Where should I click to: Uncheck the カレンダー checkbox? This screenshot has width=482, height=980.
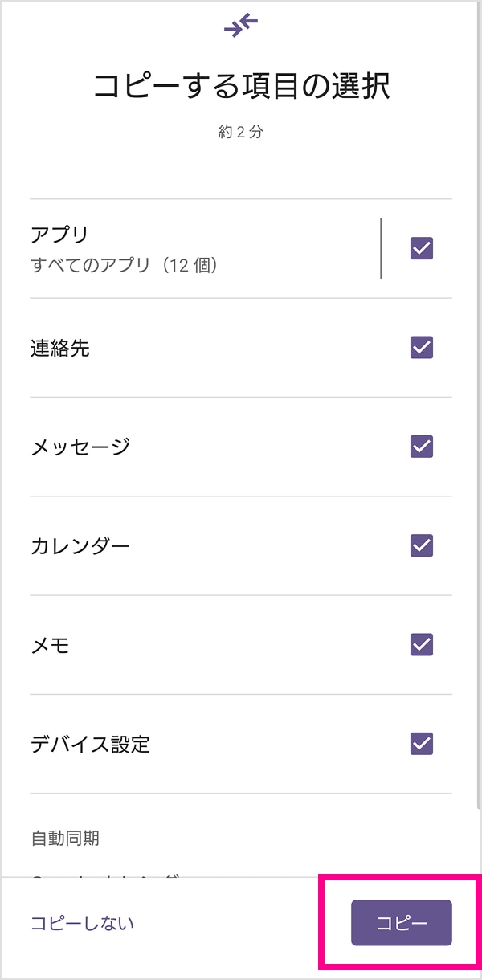(422, 546)
